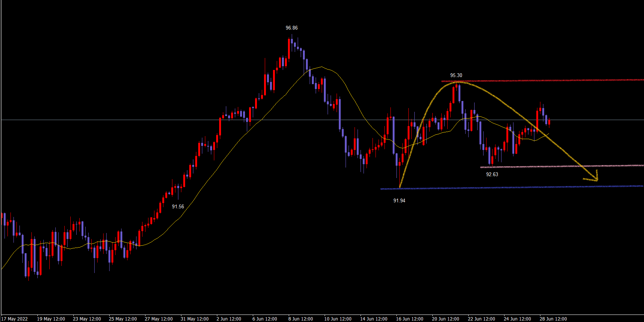Click the 8 Jun 12:00 time label
The width and height of the screenshot is (644, 322).
click(x=301, y=319)
